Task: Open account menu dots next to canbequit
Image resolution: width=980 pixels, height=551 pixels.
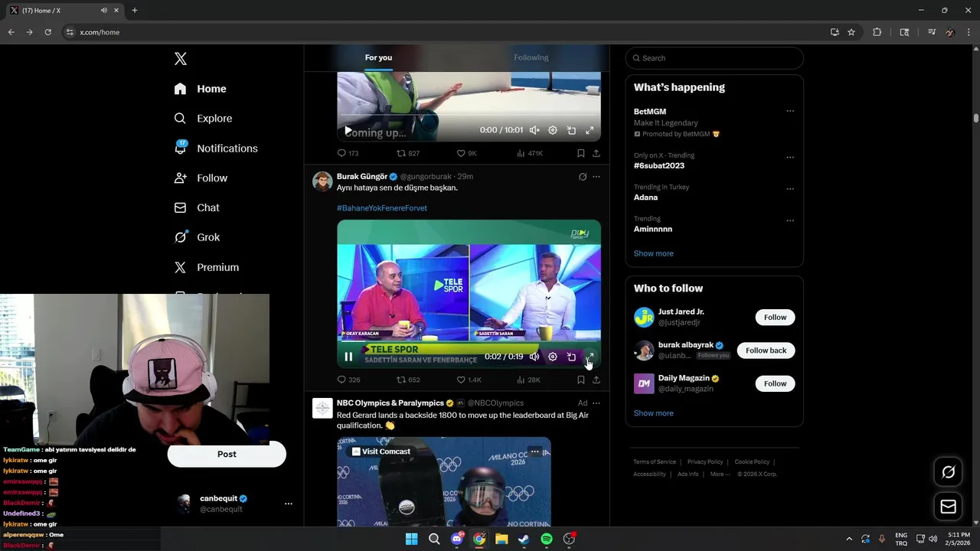Action: pyautogui.click(x=289, y=504)
